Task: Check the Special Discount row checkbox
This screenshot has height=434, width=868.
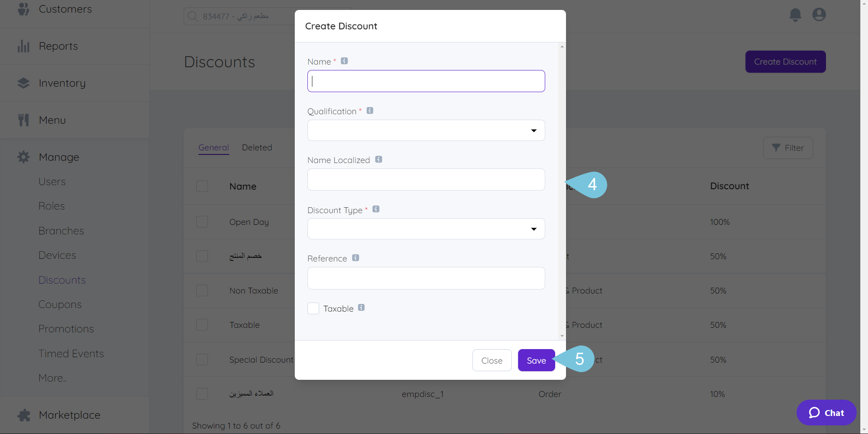Action: (x=202, y=359)
